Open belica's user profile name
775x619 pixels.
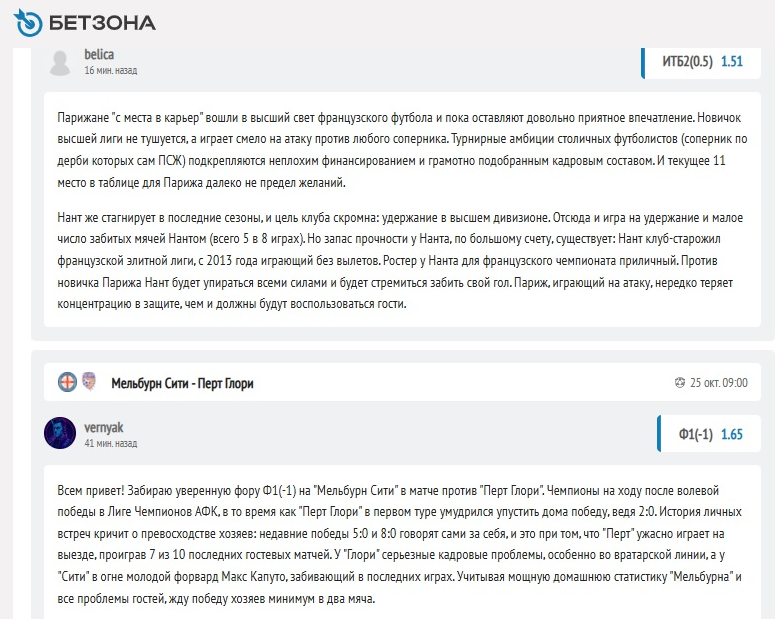point(100,54)
